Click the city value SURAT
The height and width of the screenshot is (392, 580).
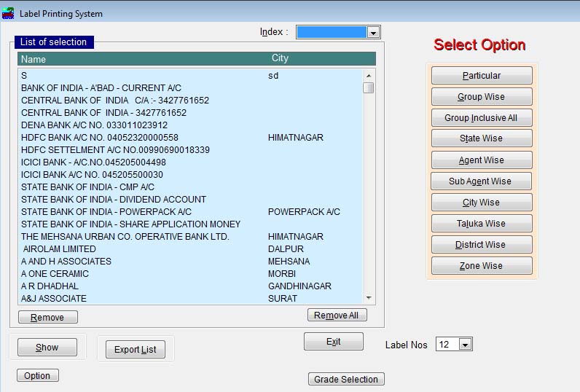(283, 299)
